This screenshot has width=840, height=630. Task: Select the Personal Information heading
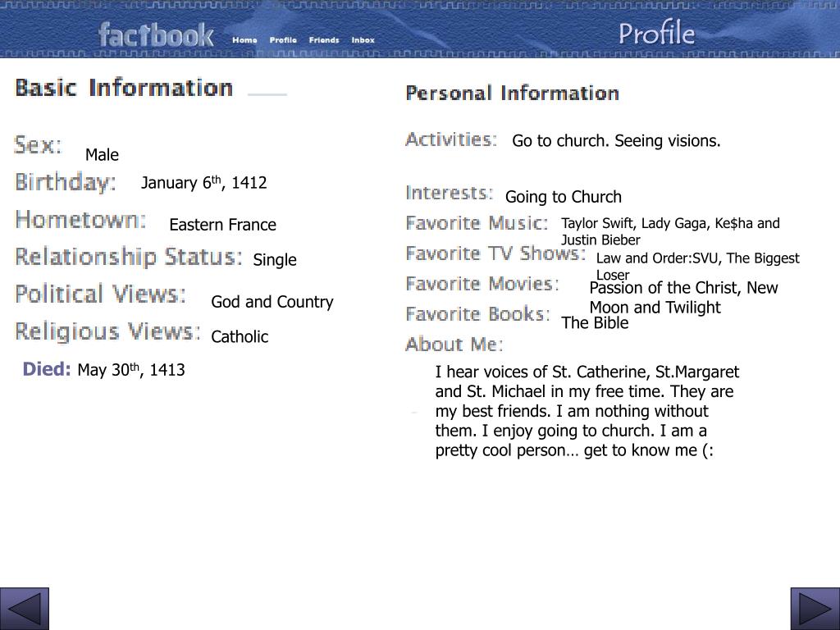[512, 94]
